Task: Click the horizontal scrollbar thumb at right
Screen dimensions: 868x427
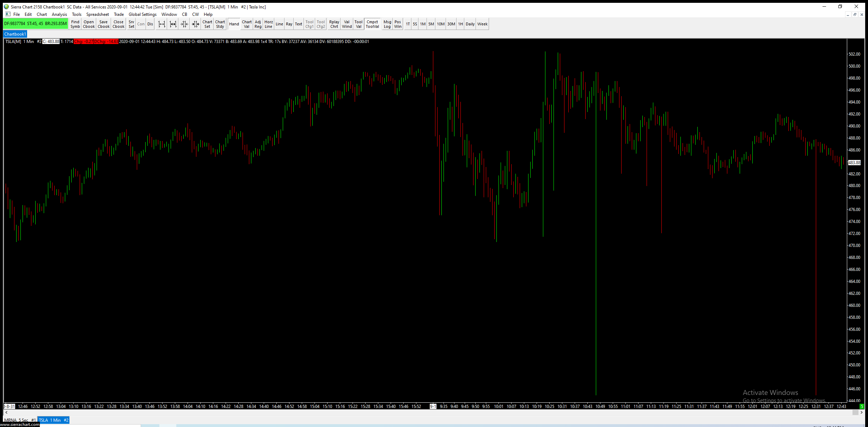Action: pyautogui.click(x=855, y=412)
